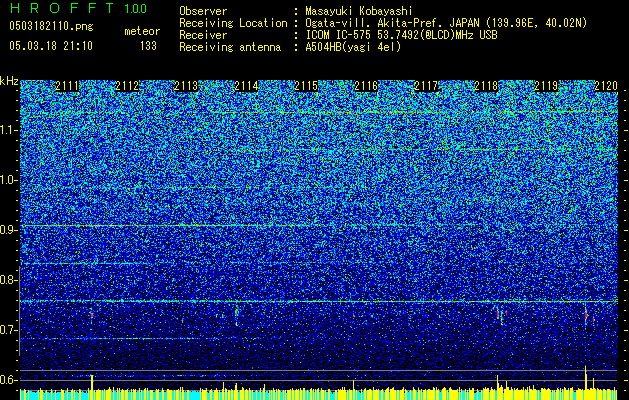
Task: Click the 2111 time marker
Action: tap(67, 86)
